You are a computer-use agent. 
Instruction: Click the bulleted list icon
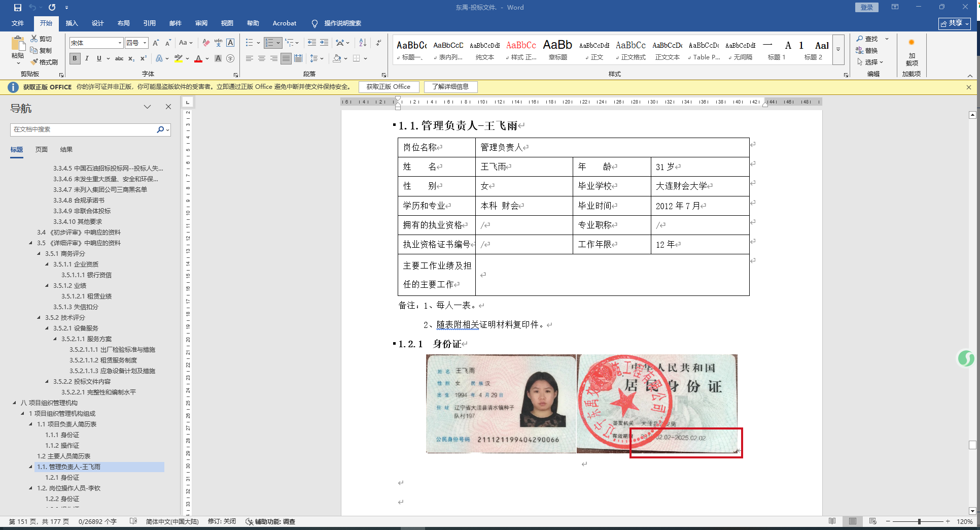[249, 43]
